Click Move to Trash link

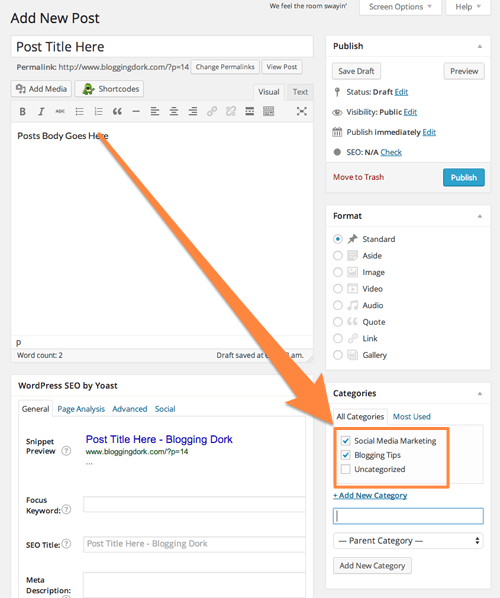pos(358,177)
